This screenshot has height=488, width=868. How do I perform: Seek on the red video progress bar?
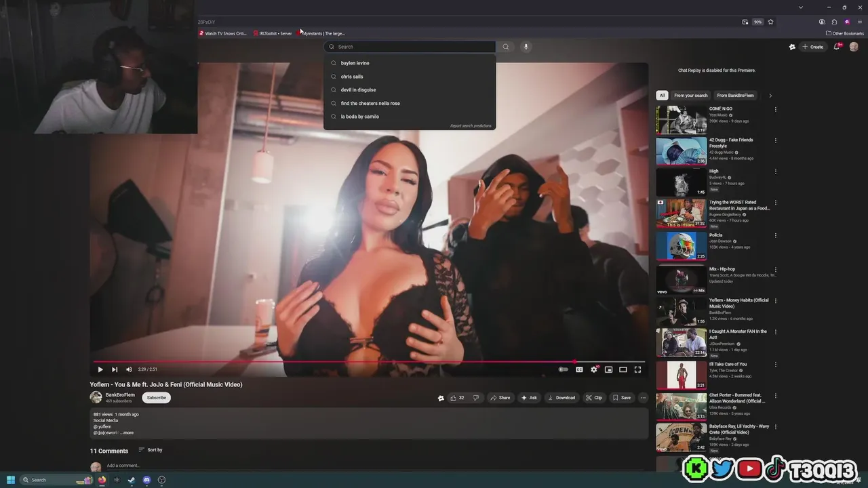click(369, 362)
